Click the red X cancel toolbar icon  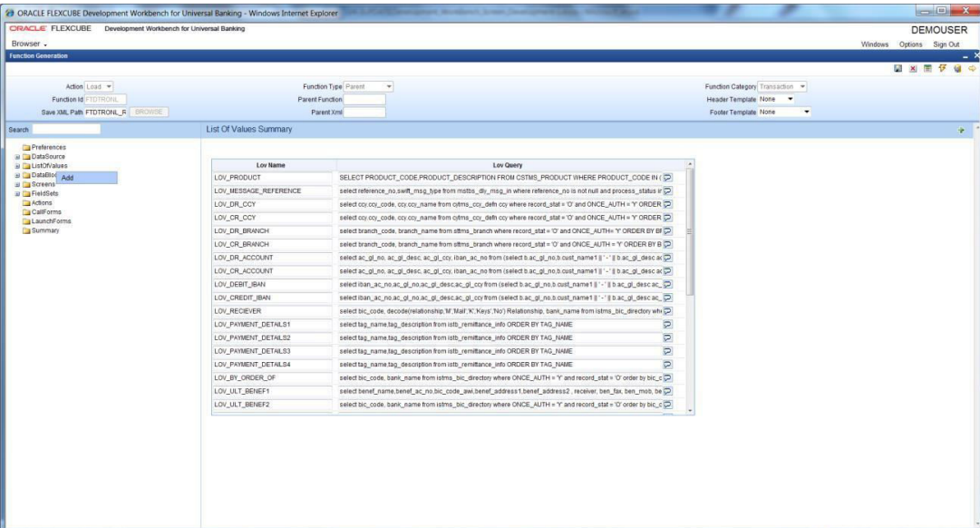click(x=913, y=69)
